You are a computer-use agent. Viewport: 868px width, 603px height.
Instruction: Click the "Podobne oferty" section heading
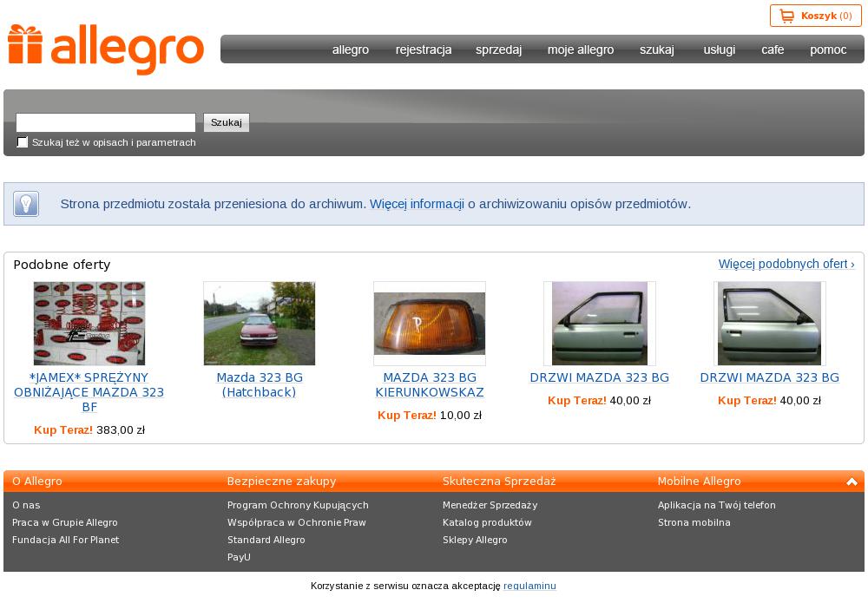point(62,265)
